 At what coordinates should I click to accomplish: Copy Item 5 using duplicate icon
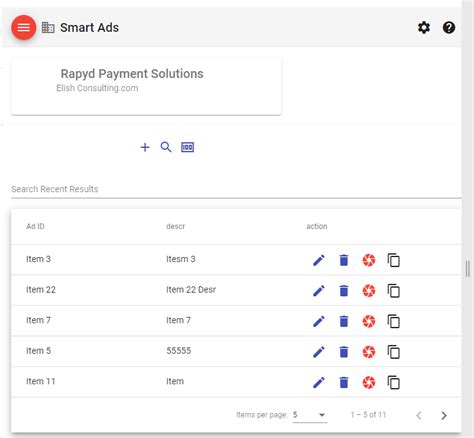[394, 352]
